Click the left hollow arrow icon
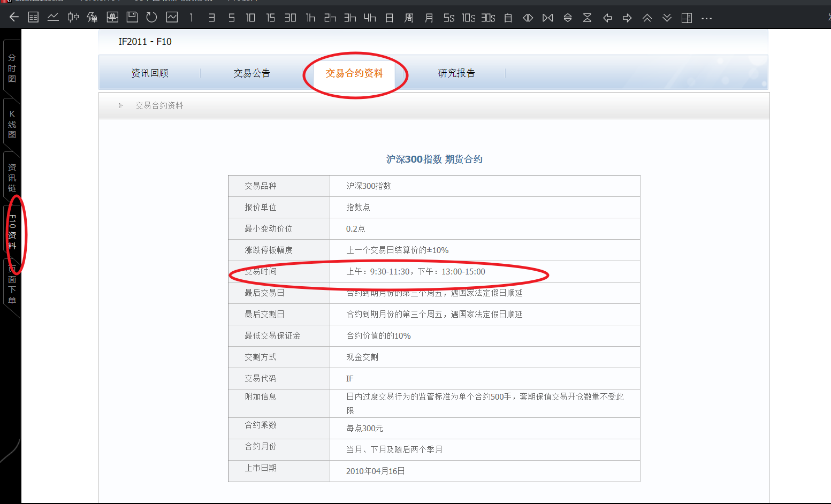 point(607,18)
